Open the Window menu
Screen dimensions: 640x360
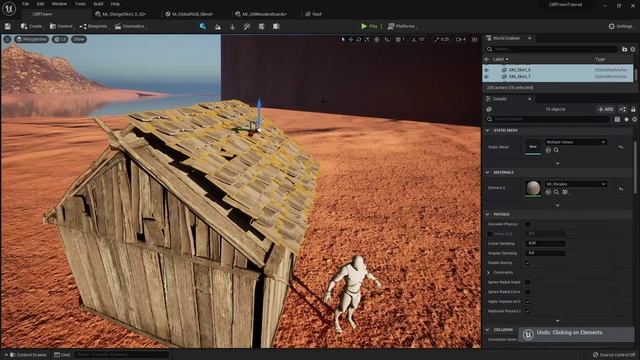click(59, 4)
